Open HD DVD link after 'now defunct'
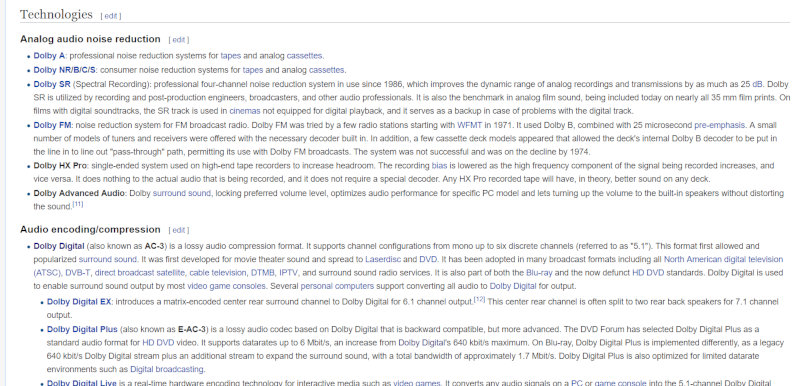Viewport: 800px width, 386px height. pyautogui.click(x=648, y=273)
